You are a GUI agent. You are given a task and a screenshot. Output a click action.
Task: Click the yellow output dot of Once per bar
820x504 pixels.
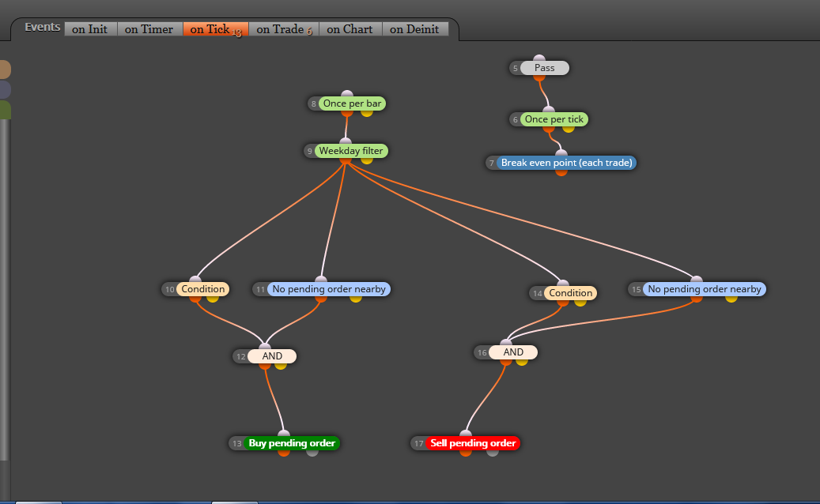pos(367,111)
